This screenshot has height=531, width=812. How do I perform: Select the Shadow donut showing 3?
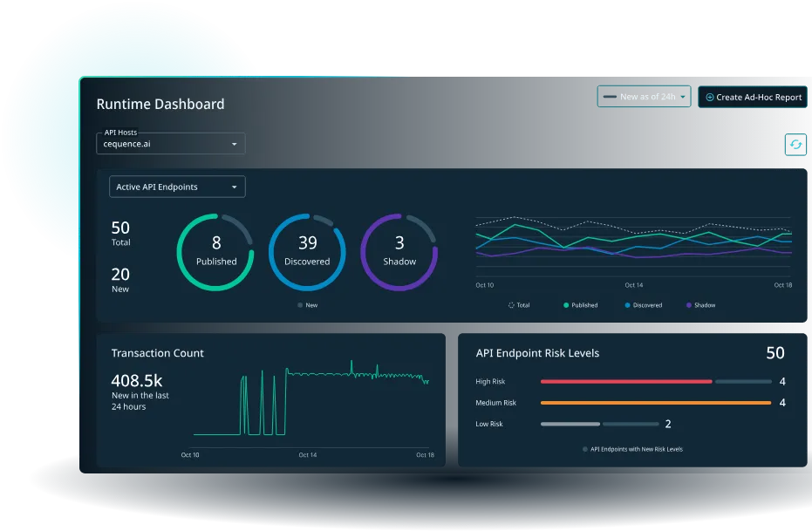(x=399, y=250)
